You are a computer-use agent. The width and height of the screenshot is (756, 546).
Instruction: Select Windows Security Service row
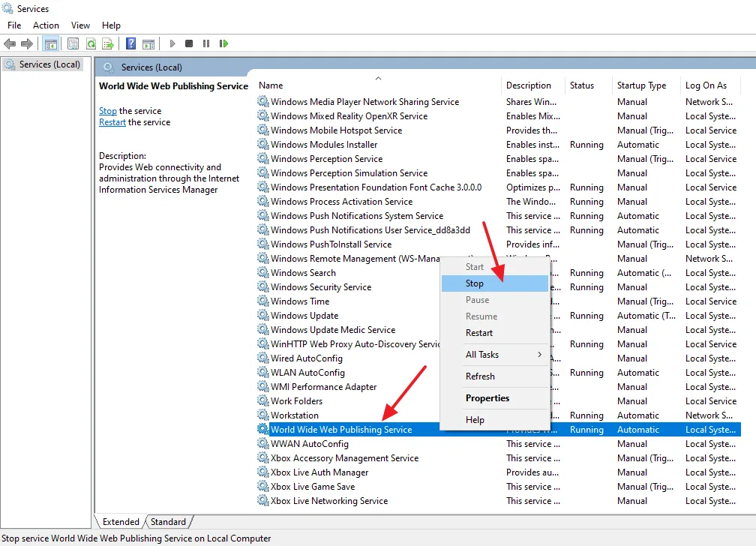click(498, 287)
